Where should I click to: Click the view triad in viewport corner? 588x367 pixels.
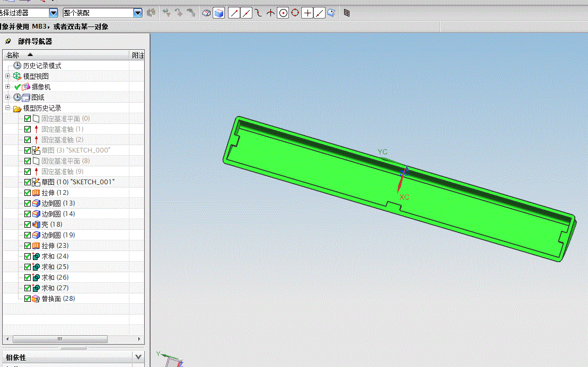coord(171,360)
